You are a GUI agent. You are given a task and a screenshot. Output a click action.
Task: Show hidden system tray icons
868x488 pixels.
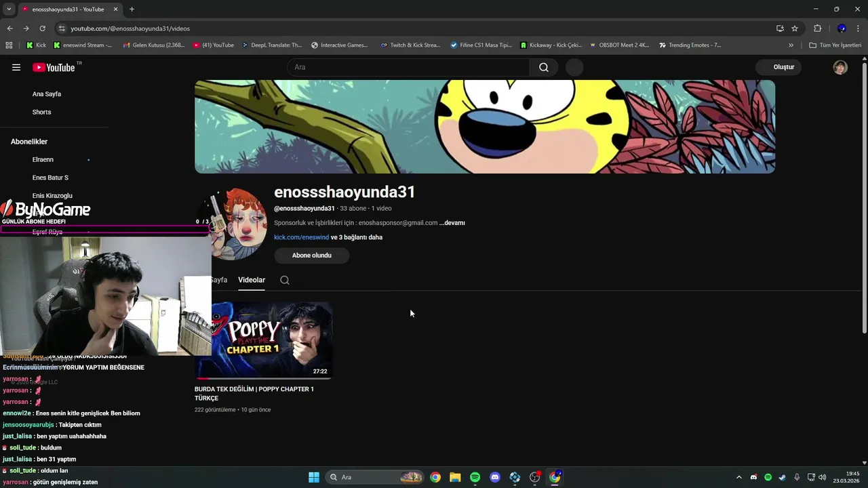pos(739,477)
